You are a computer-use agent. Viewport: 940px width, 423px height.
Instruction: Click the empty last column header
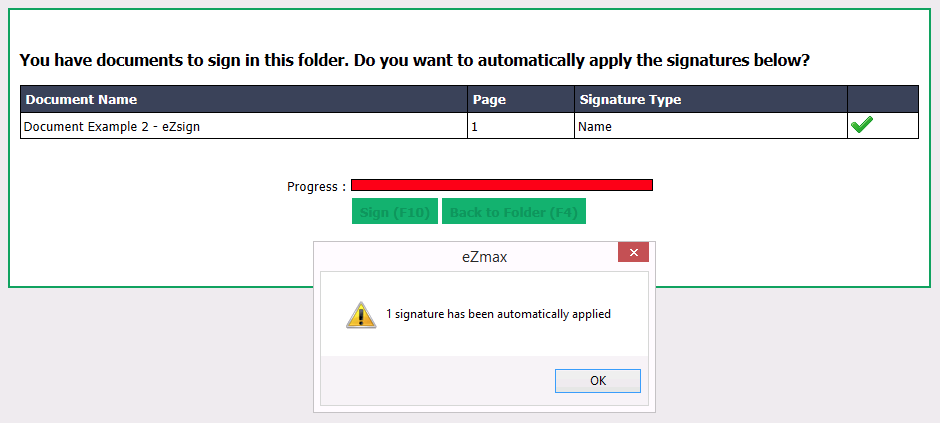[x=883, y=99]
